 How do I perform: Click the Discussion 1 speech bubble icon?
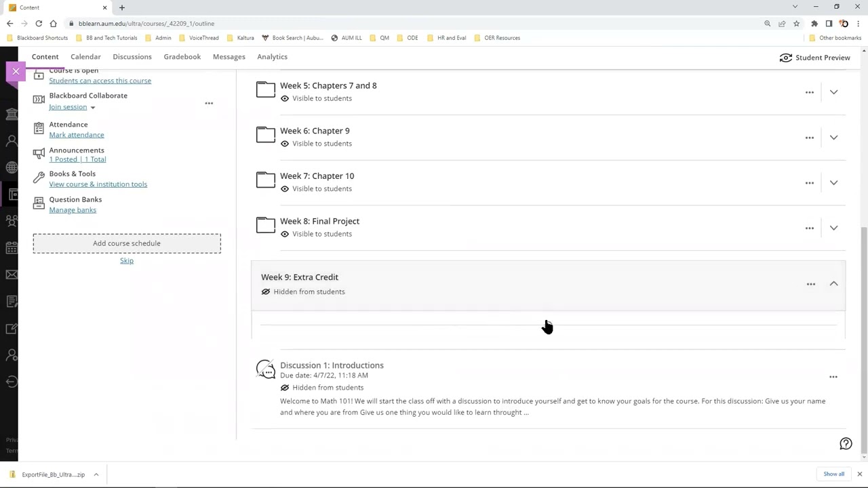pos(266,369)
